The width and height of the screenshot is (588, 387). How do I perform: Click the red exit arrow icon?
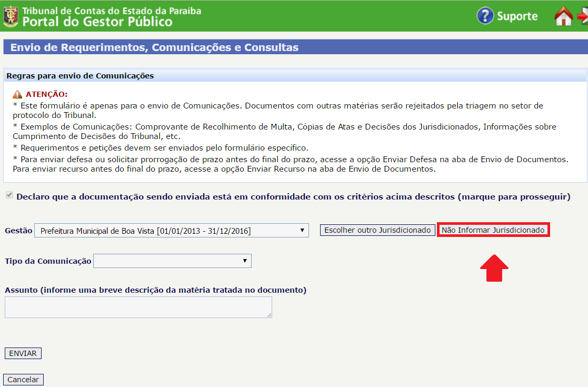583,16
